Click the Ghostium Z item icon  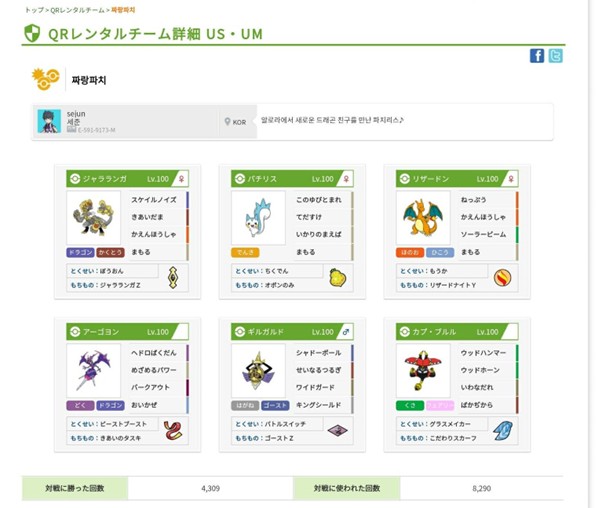click(x=339, y=430)
